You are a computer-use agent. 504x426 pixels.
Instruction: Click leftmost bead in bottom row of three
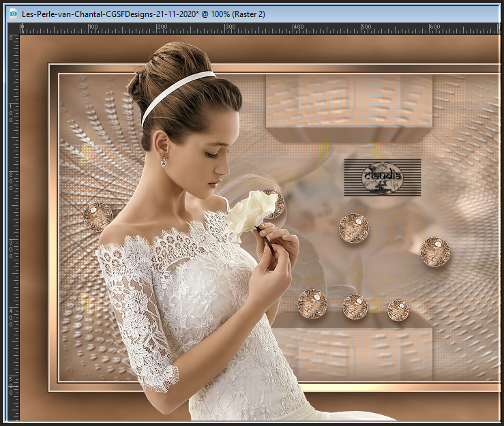pos(312,303)
